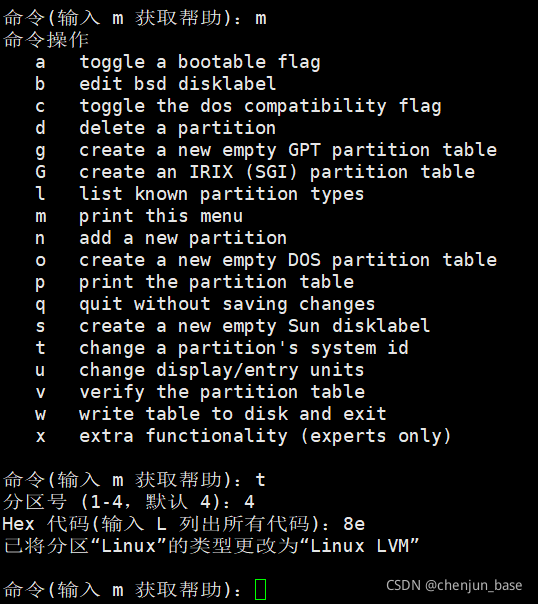Image resolution: width=538 pixels, height=604 pixels.
Task: Click the CSDN @chenjun_base watermark
Action: tap(454, 586)
